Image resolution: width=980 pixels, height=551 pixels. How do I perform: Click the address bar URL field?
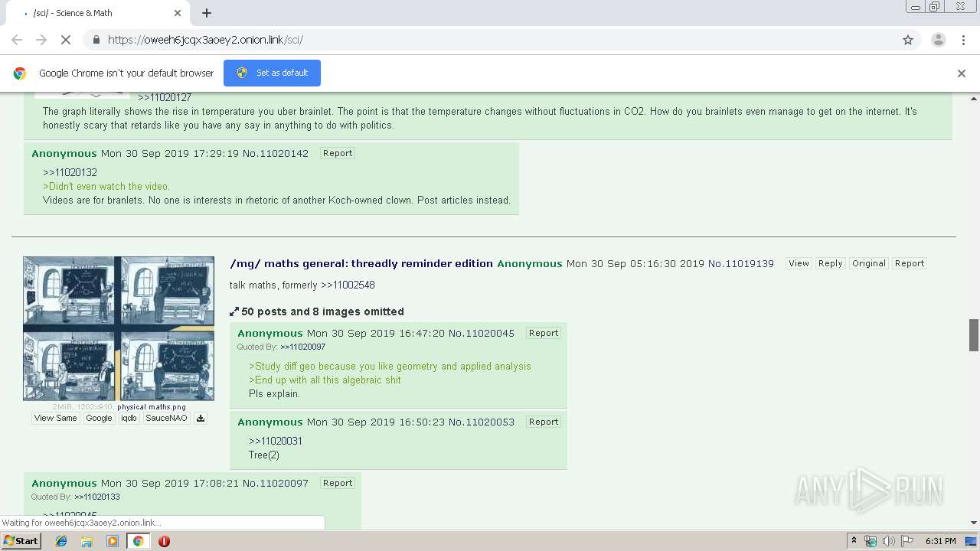coord(490,40)
